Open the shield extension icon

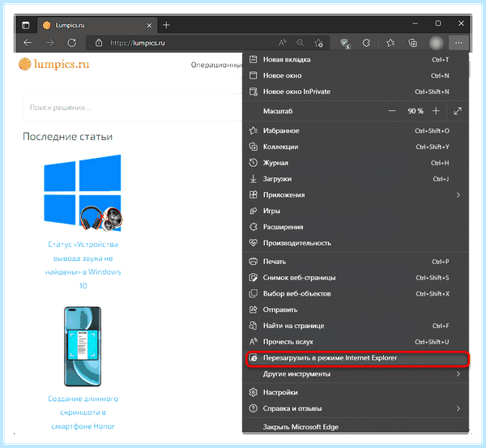(x=345, y=43)
